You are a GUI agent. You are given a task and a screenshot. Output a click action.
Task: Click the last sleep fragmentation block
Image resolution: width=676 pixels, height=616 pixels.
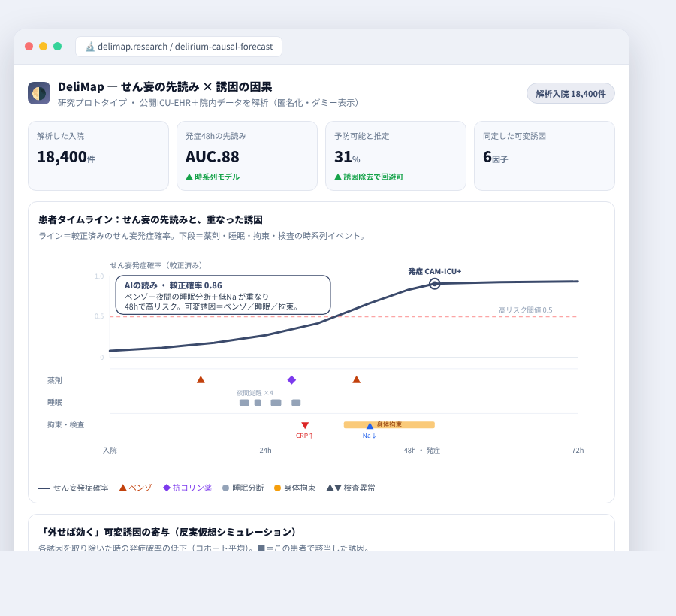(x=296, y=403)
